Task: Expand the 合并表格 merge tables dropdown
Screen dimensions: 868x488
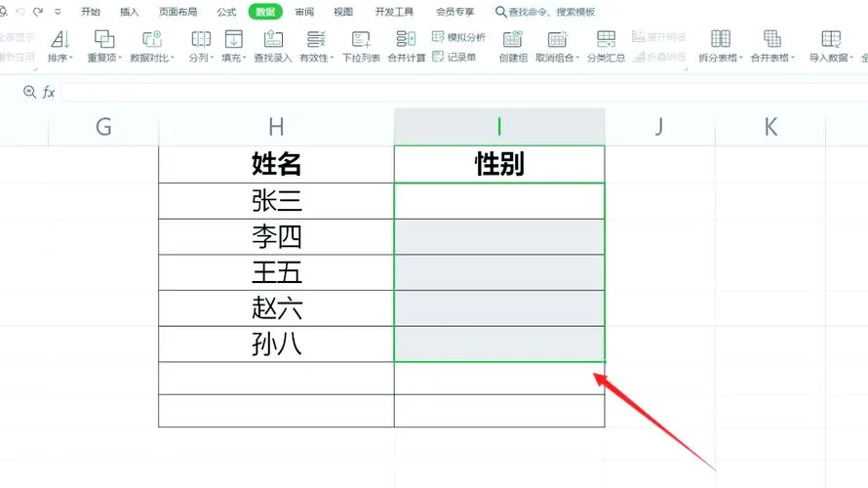Action: pos(793,58)
